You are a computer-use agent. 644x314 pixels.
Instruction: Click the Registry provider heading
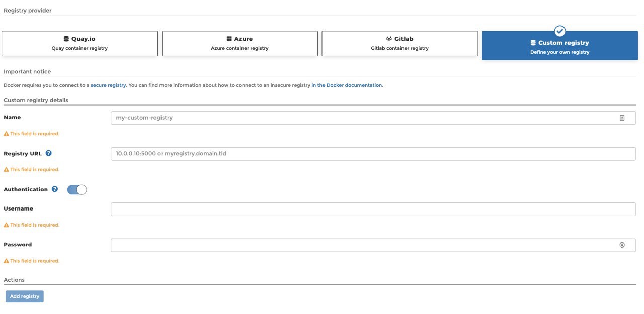[28, 11]
